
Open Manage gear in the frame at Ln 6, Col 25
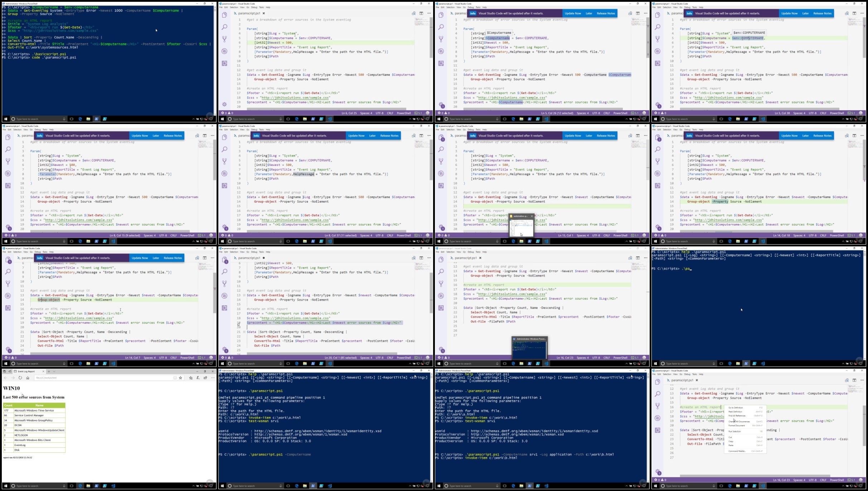click(224, 104)
